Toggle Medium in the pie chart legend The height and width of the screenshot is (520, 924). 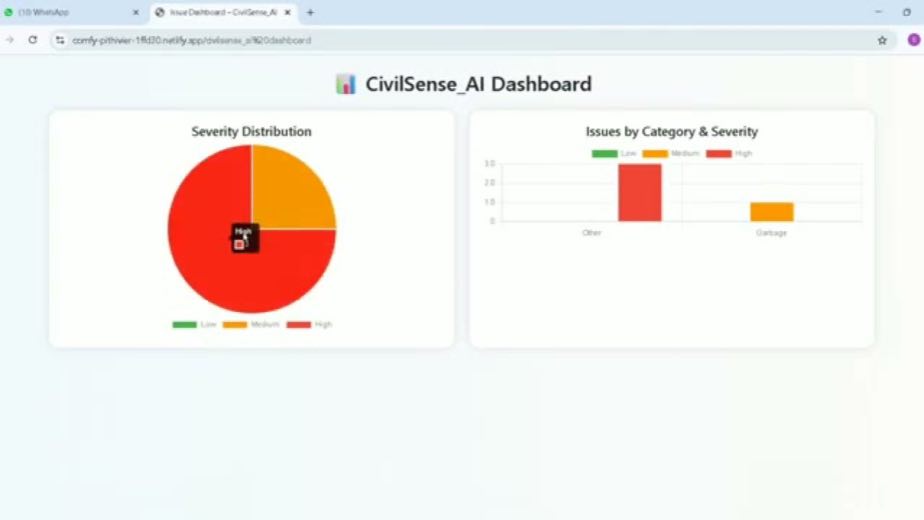(x=251, y=324)
